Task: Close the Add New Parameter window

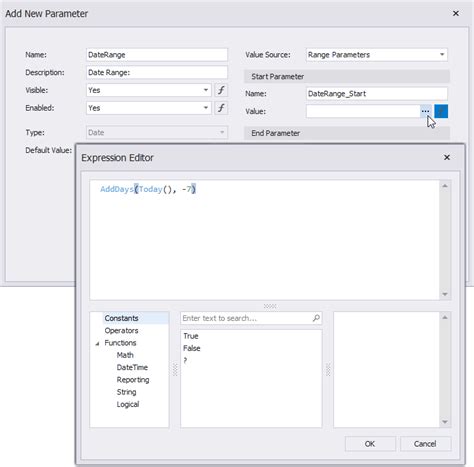Action: coord(456,13)
